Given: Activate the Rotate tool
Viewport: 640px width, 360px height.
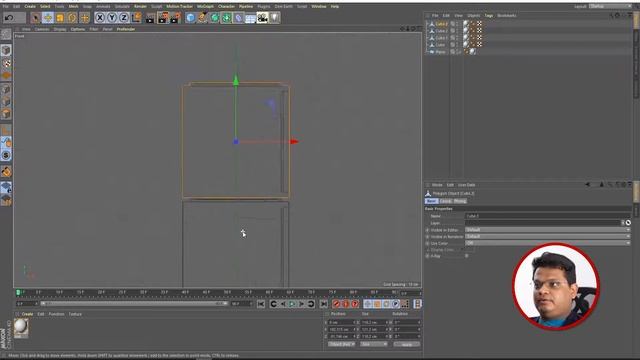Looking at the screenshot, I should pyautogui.click(x=72, y=18).
